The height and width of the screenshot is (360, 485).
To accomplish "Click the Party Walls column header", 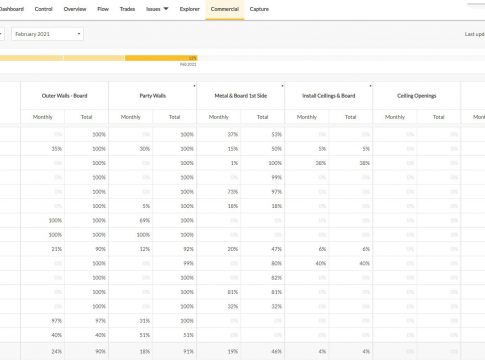I will [153, 96].
